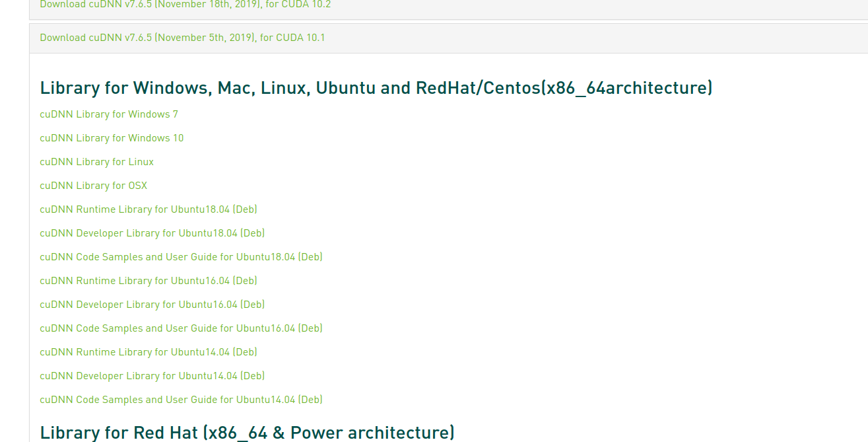Select cuDNN Developer Library for Ubuntu14.04 (Deb)
The width and height of the screenshot is (868, 442).
coord(152,376)
